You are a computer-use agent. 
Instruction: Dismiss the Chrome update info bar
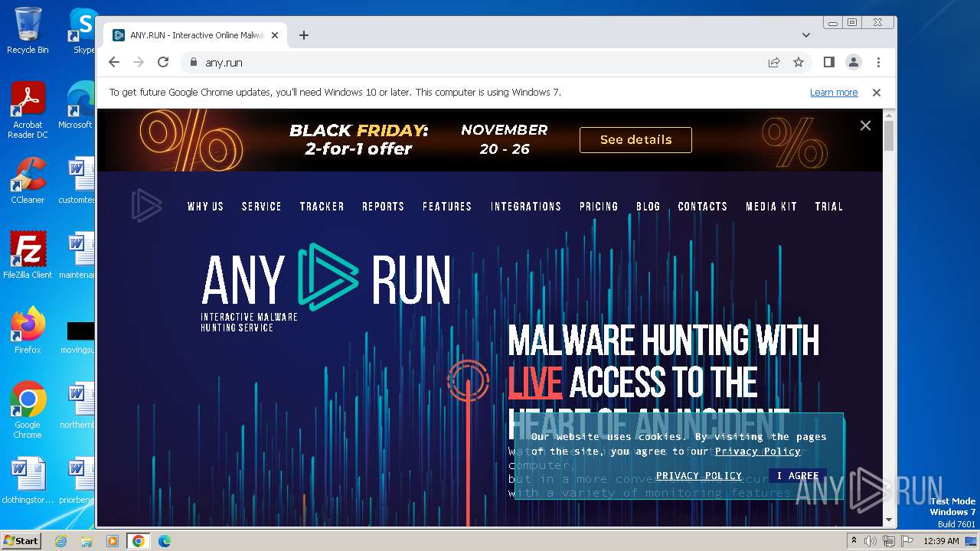tap(877, 93)
